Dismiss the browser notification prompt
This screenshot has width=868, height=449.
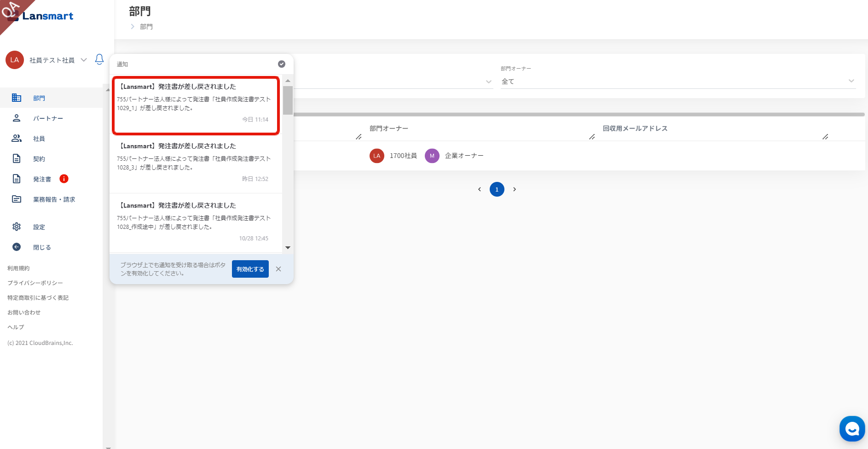(278, 269)
